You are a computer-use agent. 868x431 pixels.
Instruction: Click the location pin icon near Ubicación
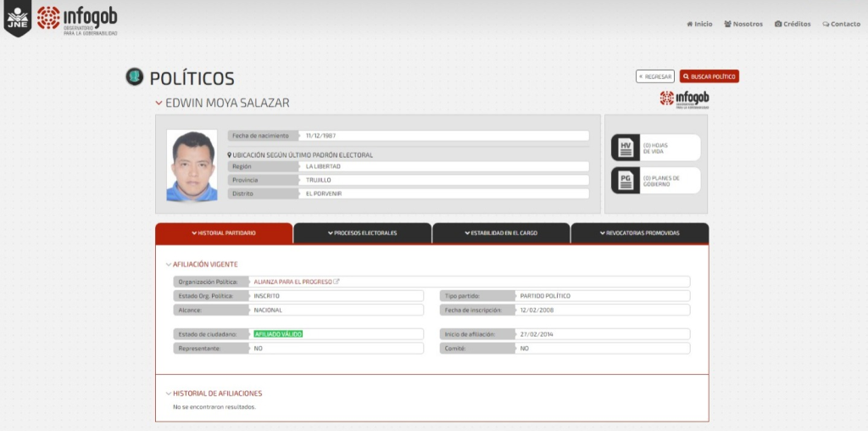(230, 155)
